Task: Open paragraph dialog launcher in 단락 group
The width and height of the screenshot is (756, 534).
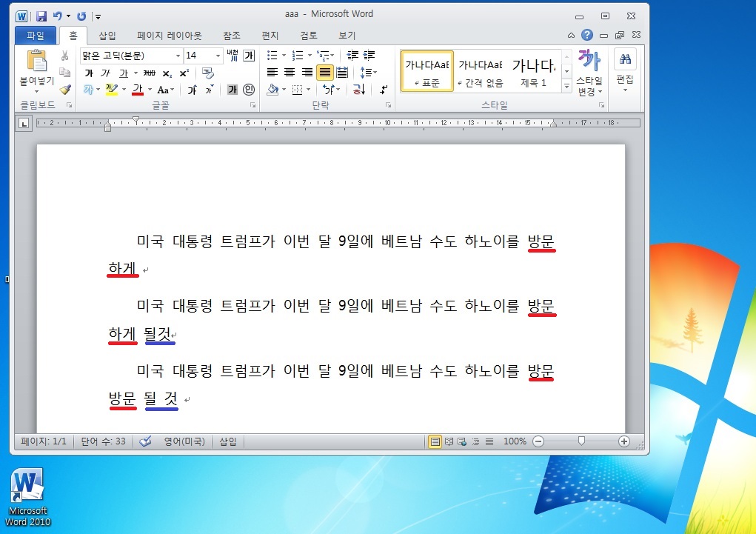Action: [x=388, y=104]
